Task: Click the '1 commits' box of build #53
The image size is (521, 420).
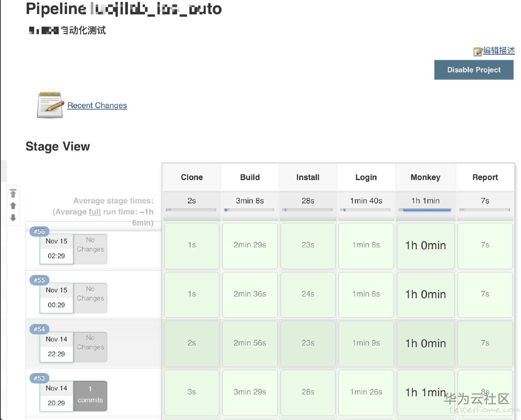Action: click(x=90, y=395)
